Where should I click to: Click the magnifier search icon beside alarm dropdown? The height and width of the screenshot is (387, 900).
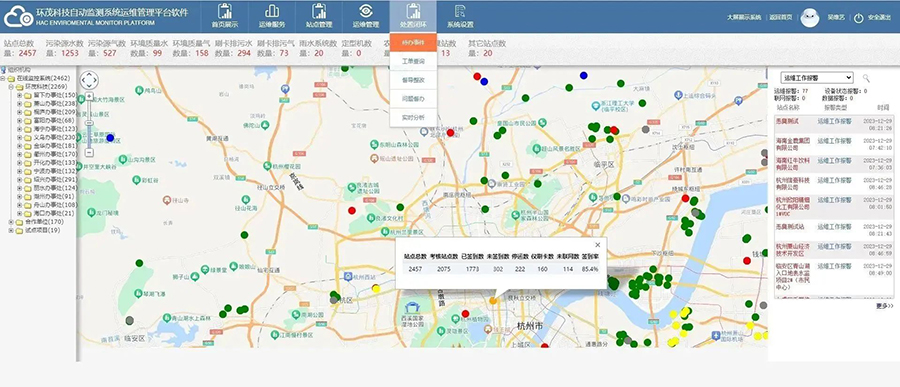tap(866, 78)
